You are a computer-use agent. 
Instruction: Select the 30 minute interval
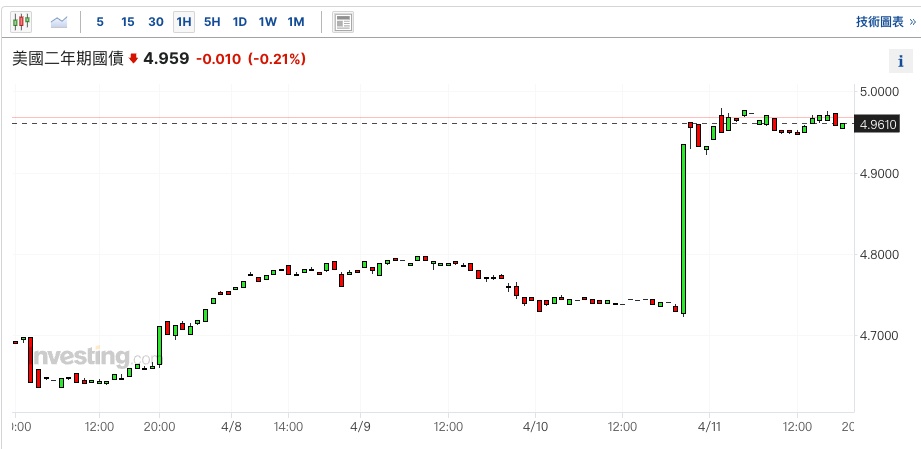click(155, 21)
